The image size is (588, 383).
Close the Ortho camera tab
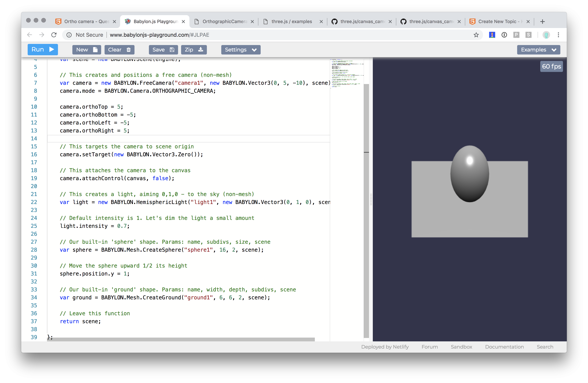point(114,21)
